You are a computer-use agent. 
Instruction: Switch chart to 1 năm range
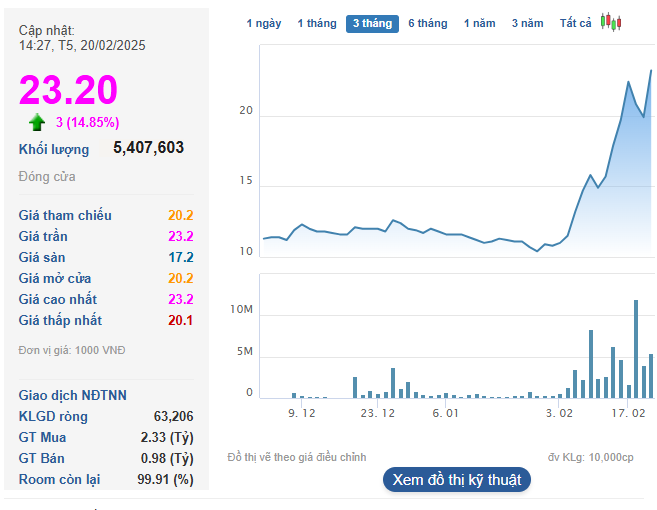(x=479, y=24)
